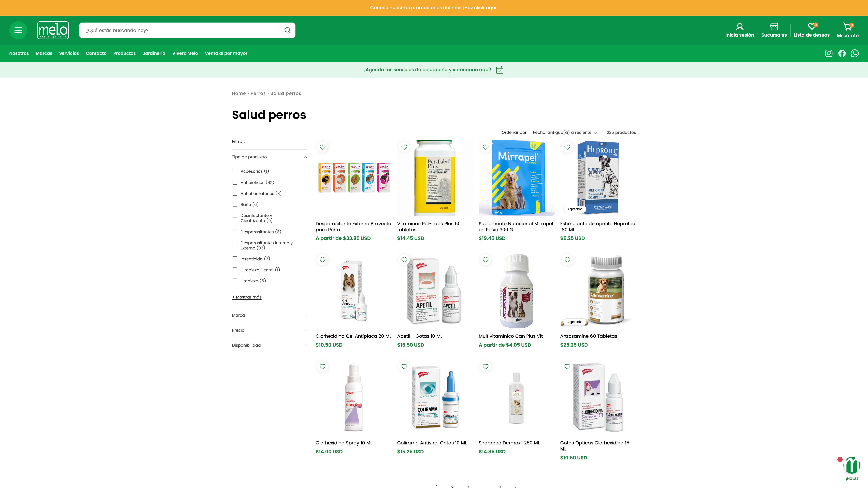Open the Jardinería menu item
This screenshot has width=868, height=488.
[154, 53]
